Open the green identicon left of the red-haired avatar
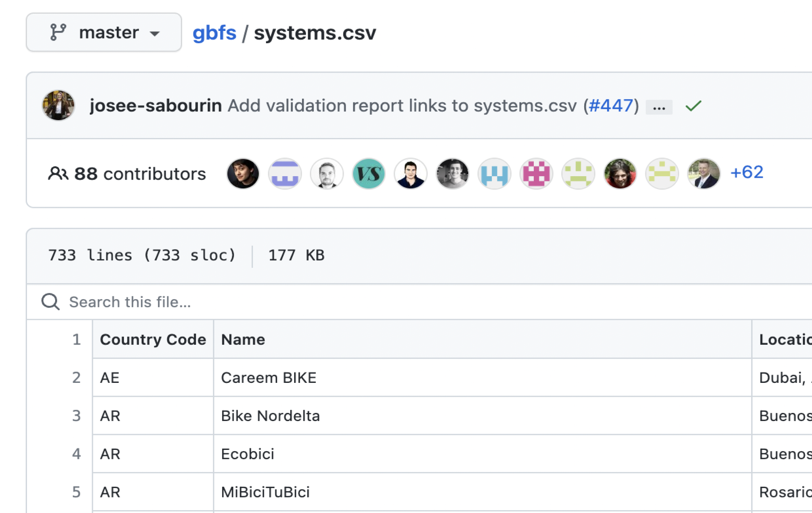This screenshot has height=513, width=812. pyautogui.click(x=578, y=173)
